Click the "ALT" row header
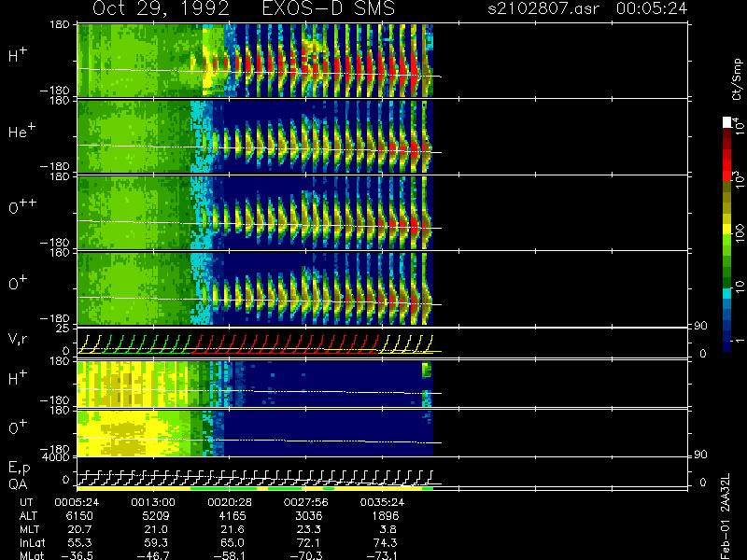Screen dimensions: 747x560 [x=29, y=516]
